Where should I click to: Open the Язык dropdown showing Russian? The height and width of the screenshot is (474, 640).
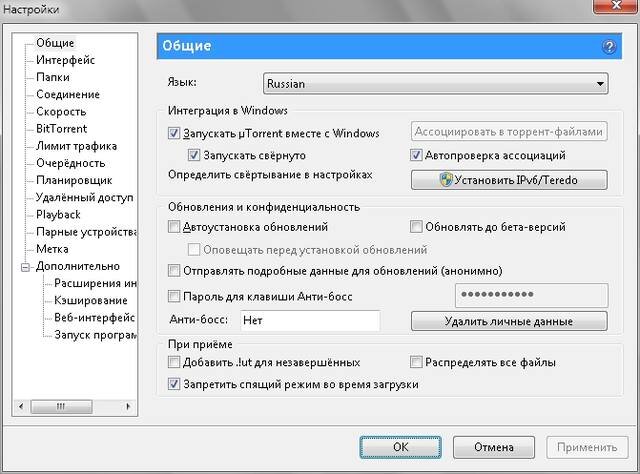click(x=436, y=84)
